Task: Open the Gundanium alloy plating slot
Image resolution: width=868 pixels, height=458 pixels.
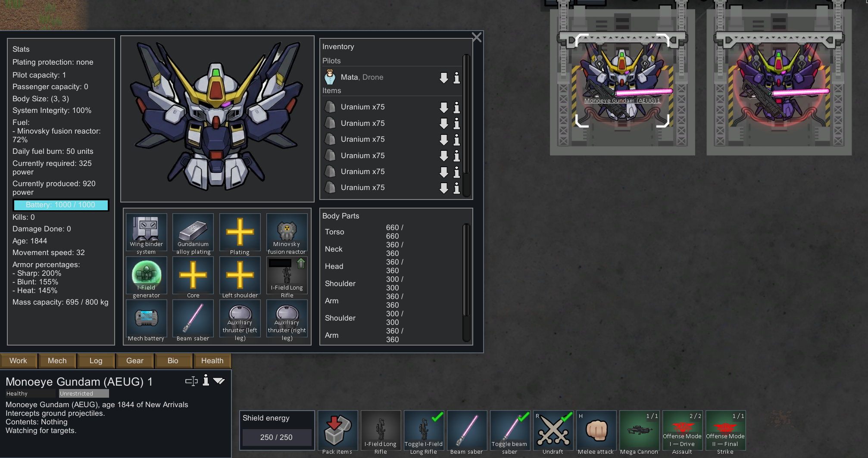Action: tap(193, 235)
